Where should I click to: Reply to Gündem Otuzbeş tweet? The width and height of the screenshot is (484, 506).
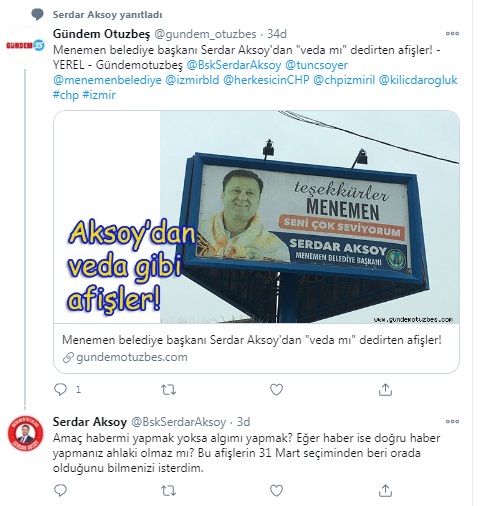60,389
